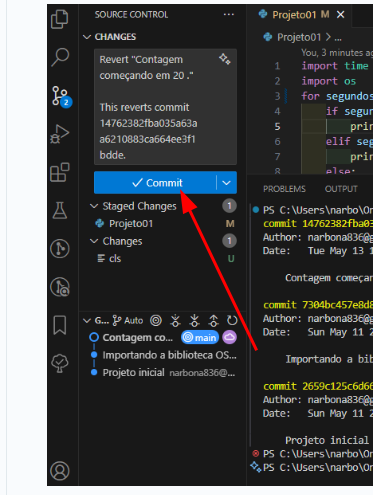Viewport: 373px width, 495px height.
Task: Open the Testing beaker view
Action: 60,210
